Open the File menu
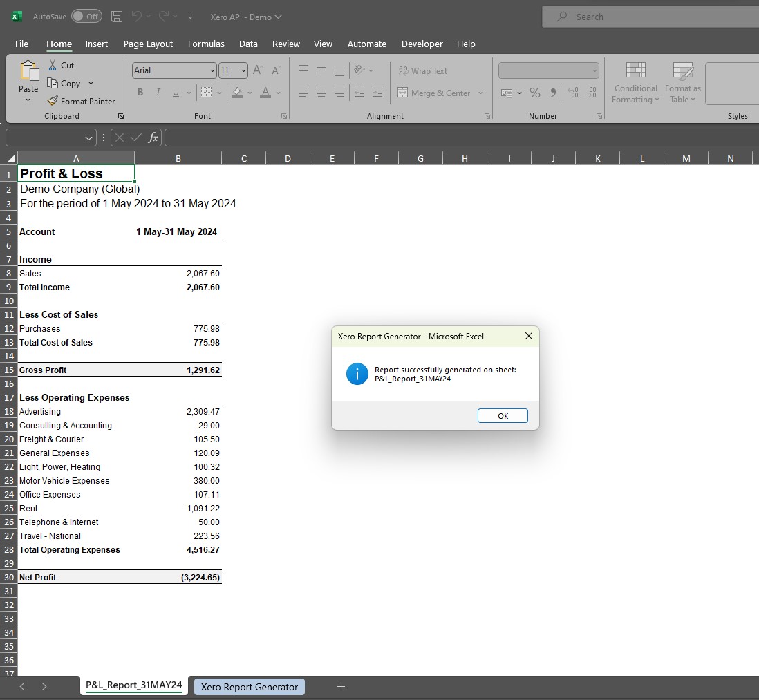This screenshot has width=759, height=700. pos(22,44)
